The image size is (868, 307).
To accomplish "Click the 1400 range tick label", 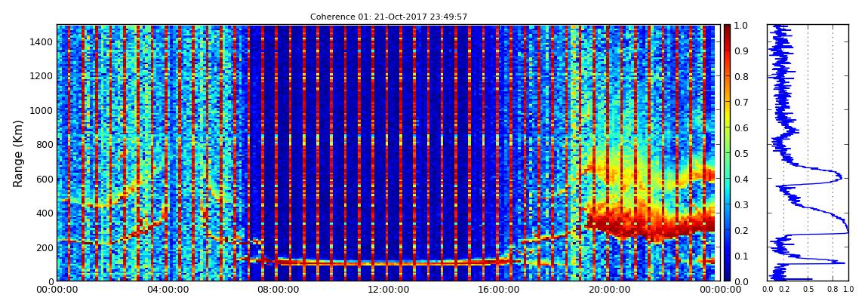I will coord(41,41).
